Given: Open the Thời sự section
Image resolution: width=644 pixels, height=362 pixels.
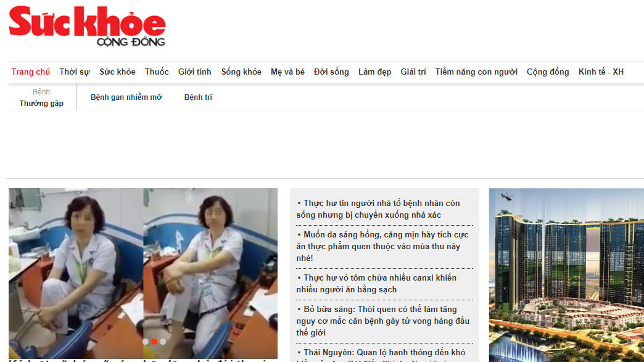Looking at the screenshot, I should click(x=75, y=72).
